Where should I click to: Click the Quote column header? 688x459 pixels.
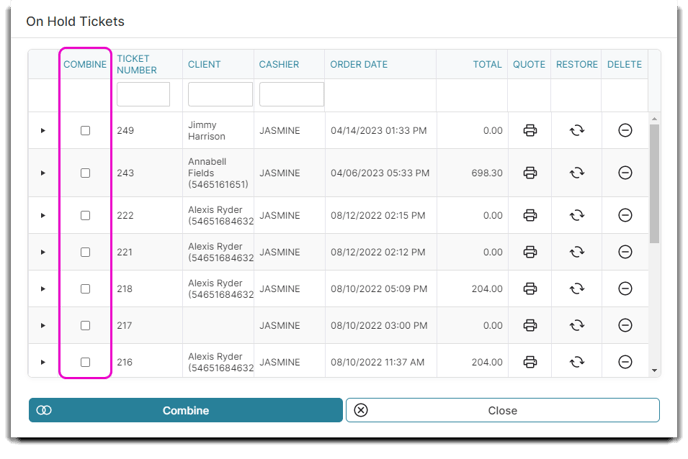pos(529,65)
